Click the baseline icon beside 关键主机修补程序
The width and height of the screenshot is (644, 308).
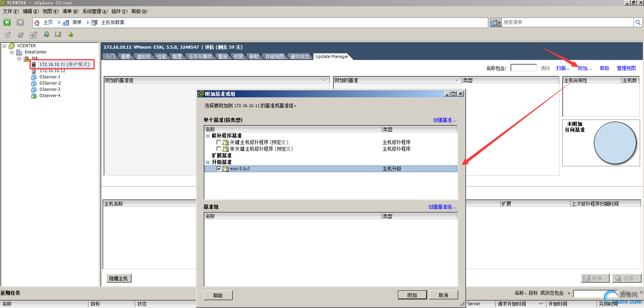coord(226,143)
